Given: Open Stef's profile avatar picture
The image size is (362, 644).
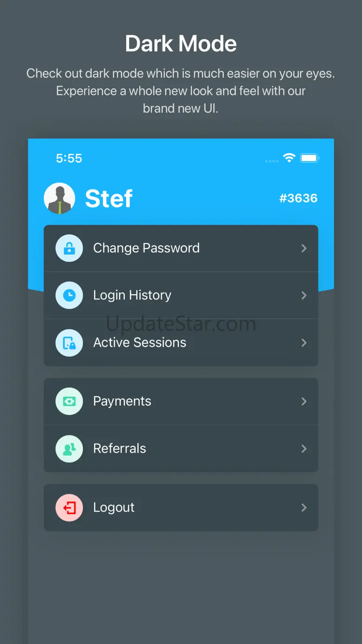Looking at the screenshot, I should (59, 198).
